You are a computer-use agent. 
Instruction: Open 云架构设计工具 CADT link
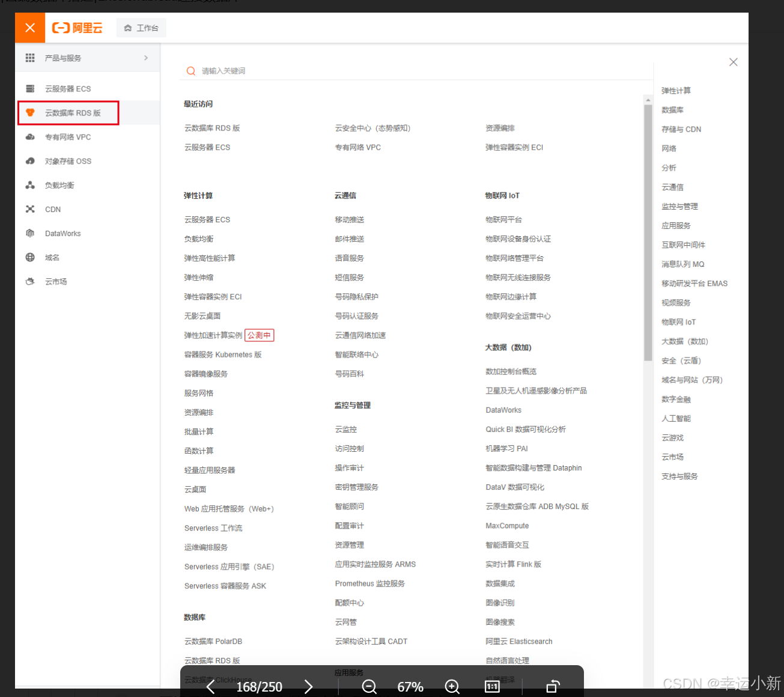(x=371, y=641)
